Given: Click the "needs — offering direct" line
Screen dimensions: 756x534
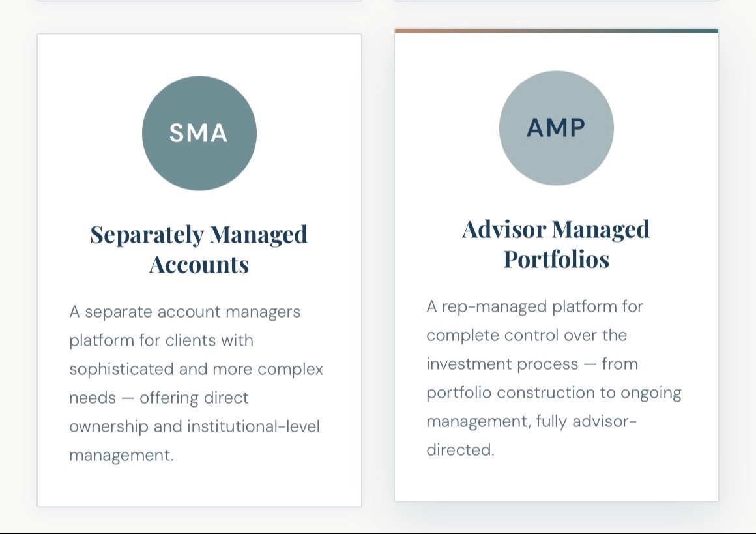Looking at the screenshot, I should (x=159, y=398).
